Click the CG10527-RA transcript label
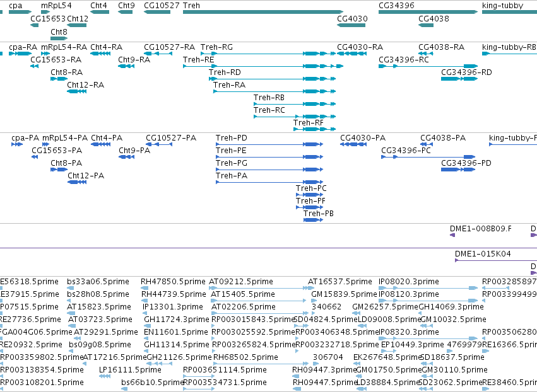The image size is (537, 392). click(x=170, y=47)
